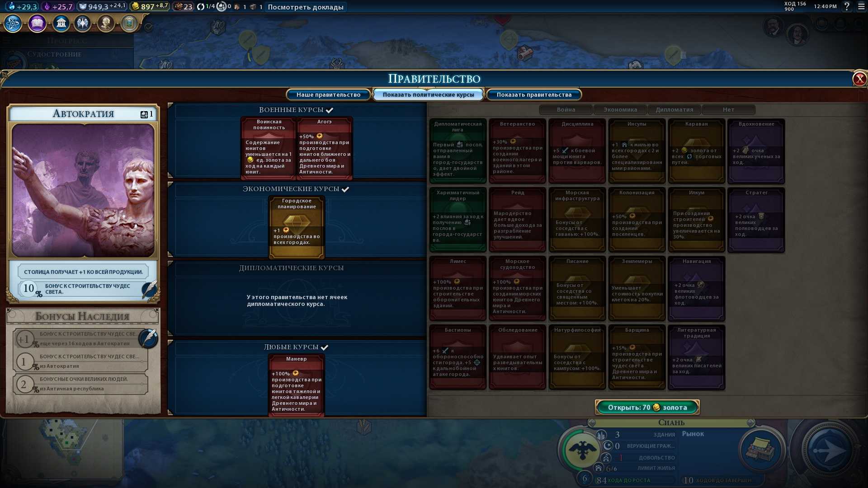Click Открыть: 70 золота button
The width and height of the screenshot is (868, 488).
pyautogui.click(x=647, y=407)
